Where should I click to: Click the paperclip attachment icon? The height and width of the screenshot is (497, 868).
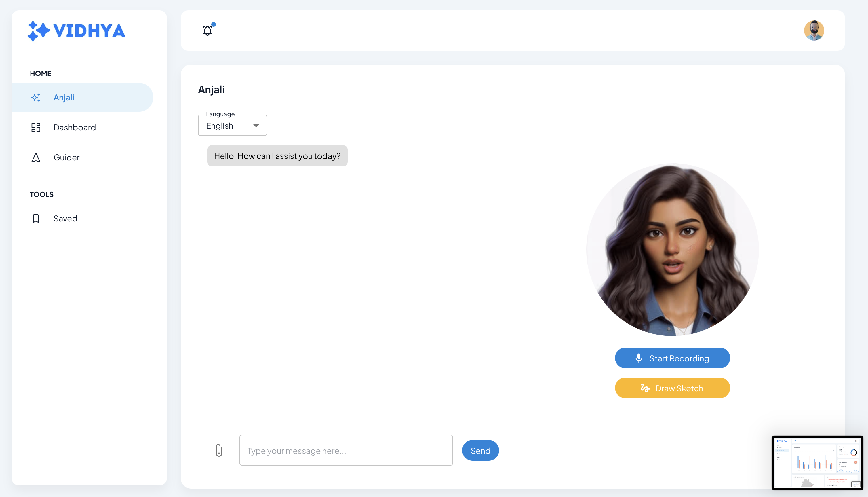tap(219, 450)
